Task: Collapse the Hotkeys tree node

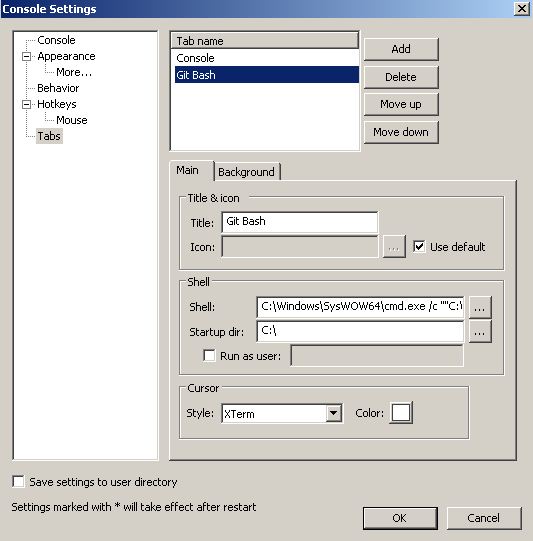Action: [27, 104]
